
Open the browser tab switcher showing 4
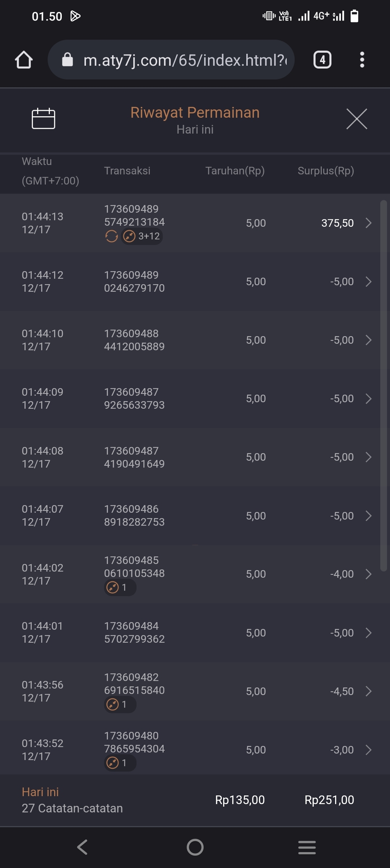tap(322, 60)
